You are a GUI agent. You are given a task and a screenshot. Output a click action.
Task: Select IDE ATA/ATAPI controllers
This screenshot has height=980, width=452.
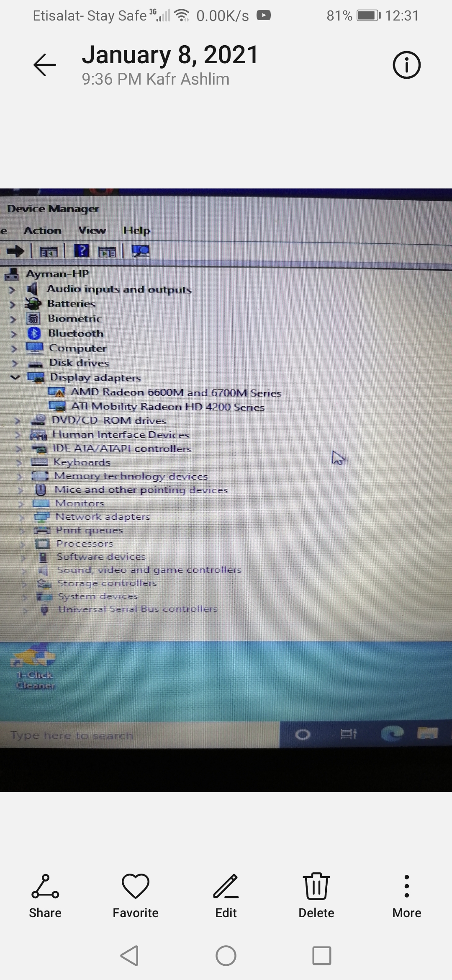coord(122,449)
